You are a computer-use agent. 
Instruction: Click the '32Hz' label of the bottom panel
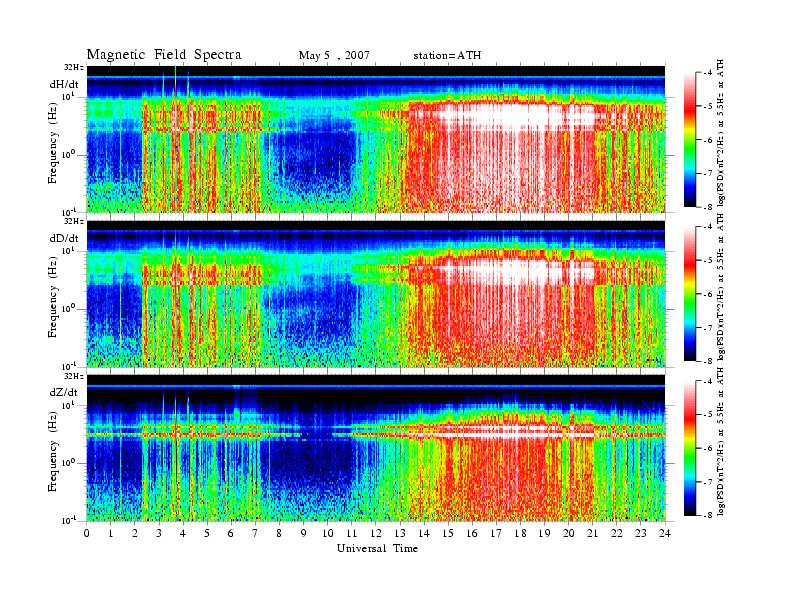[x=74, y=376]
